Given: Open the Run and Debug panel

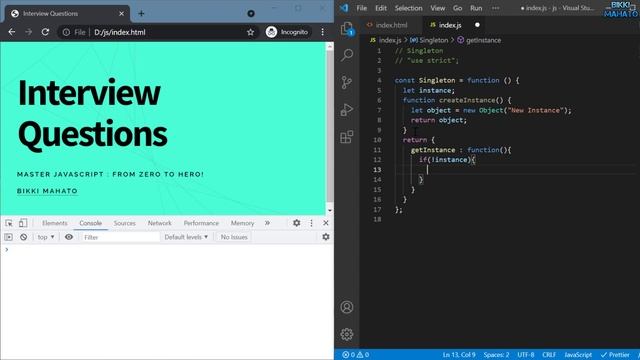Looking at the screenshot, I should click(347, 109).
